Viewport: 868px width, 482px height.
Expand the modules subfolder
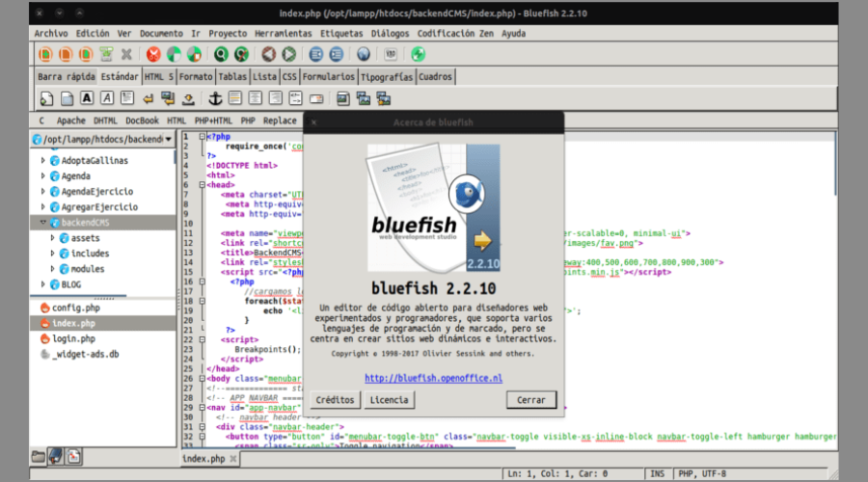[x=53, y=269]
